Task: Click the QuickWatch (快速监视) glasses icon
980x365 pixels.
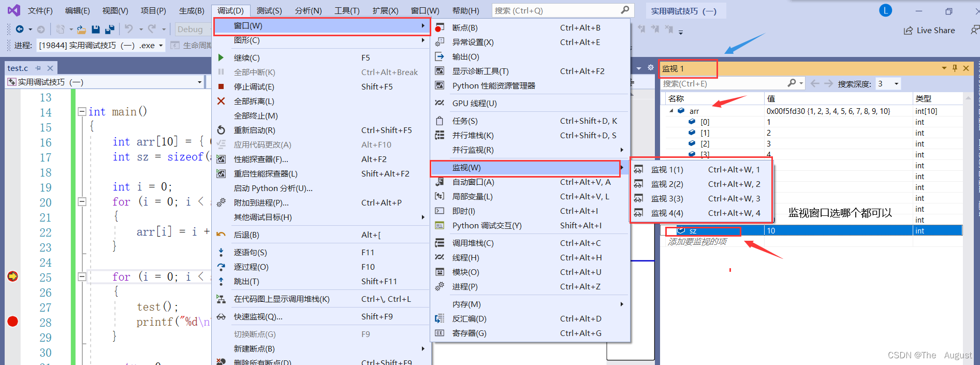Action: pyautogui.click(x=221, y=316)
